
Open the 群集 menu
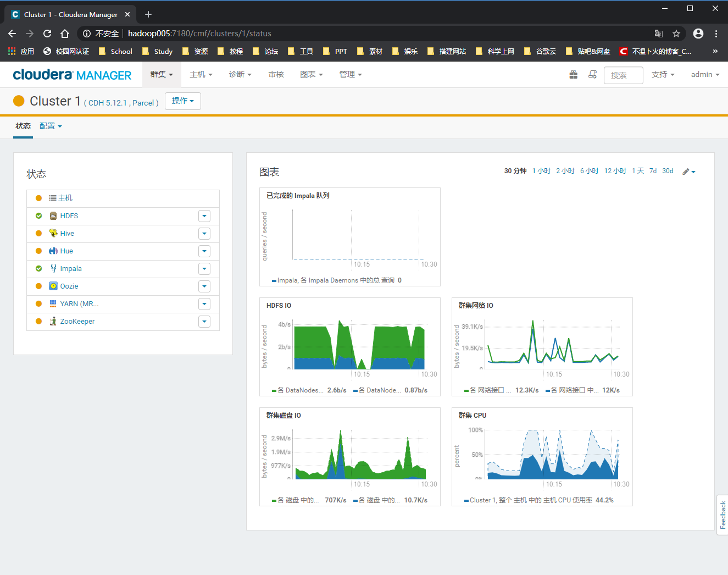pyautogui.click(x=162, y=74)
